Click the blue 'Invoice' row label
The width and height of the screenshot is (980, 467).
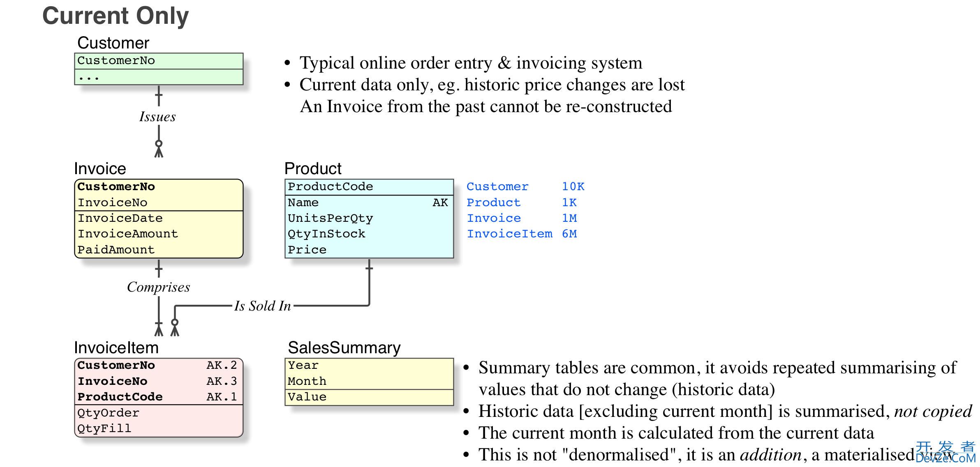coord(494,218)
